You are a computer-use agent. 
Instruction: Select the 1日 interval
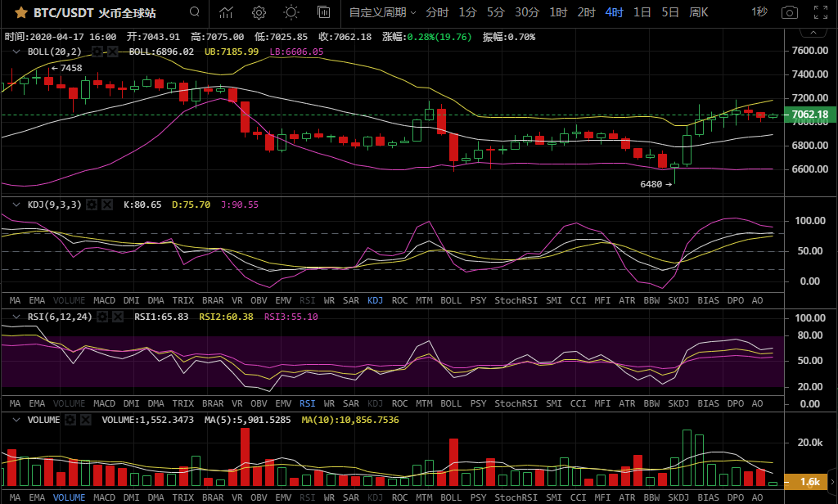point(642,12)
